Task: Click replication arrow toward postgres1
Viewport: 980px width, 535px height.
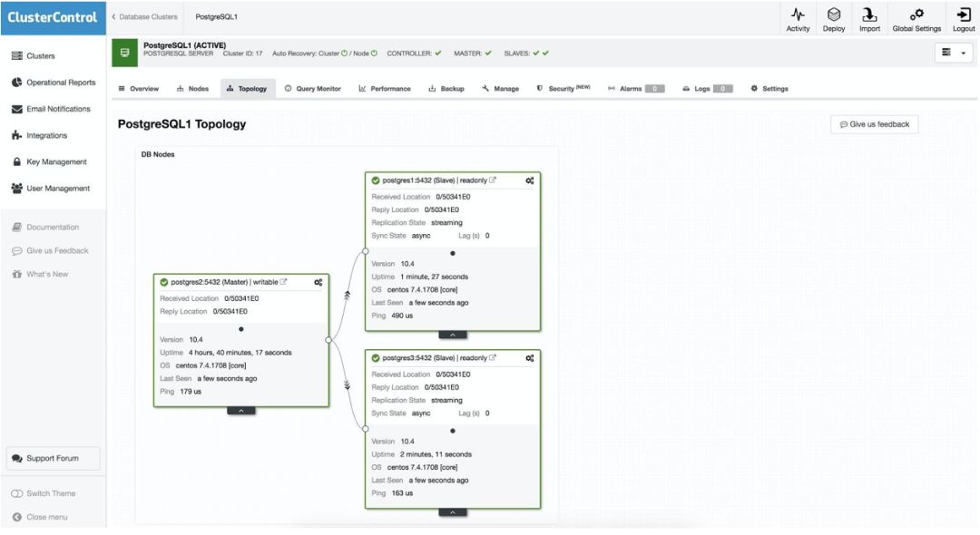Action: 348,296
